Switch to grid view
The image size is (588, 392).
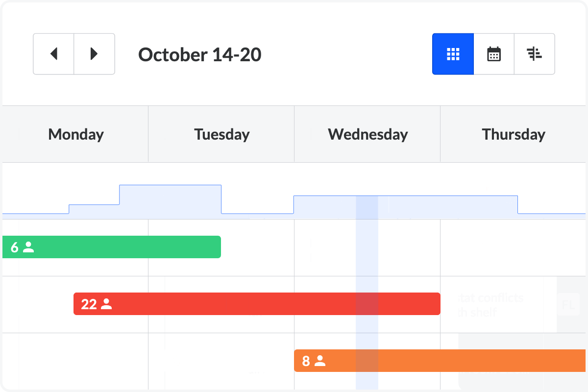pos(453,54)
